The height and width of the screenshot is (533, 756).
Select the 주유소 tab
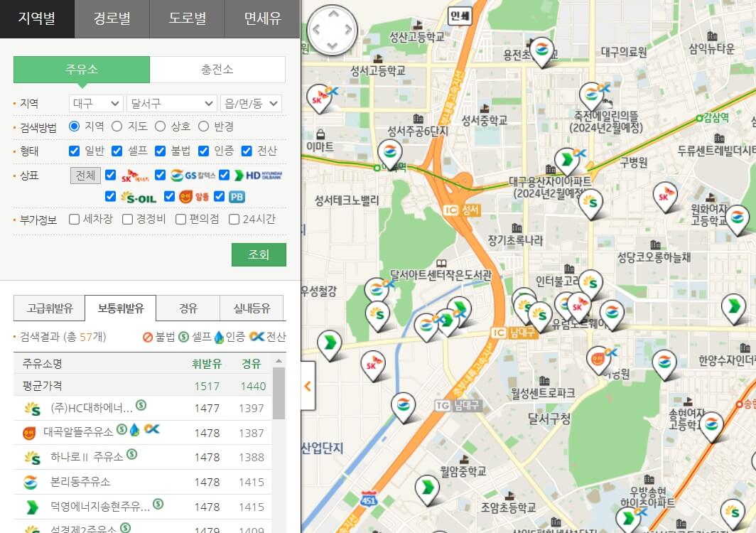tap(82, 70)
